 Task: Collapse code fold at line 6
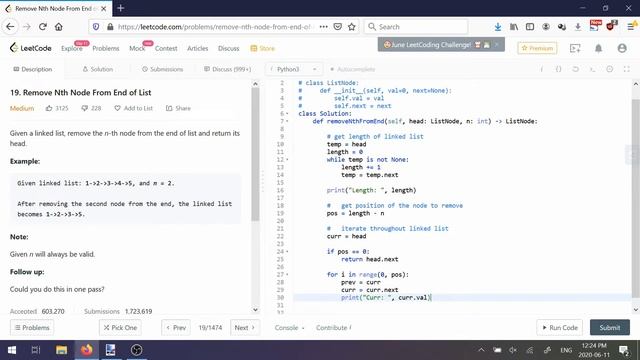coord(287,113)
